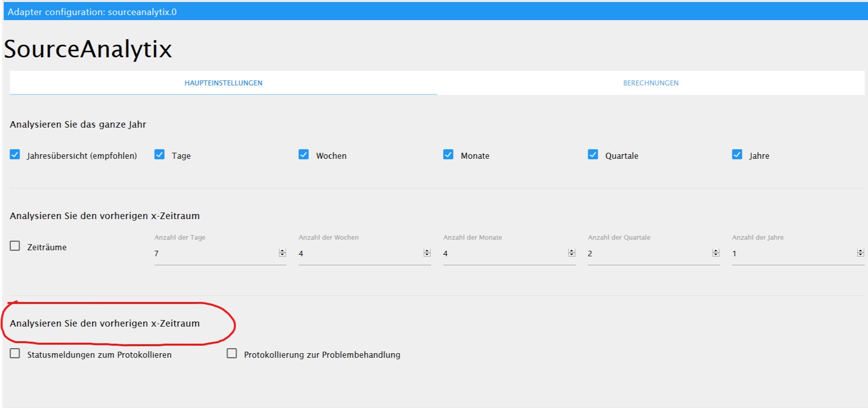Click the Anzahl der Tage spinner arrows
The width and height of the screenshot is (868, 408).
(282, 253)
